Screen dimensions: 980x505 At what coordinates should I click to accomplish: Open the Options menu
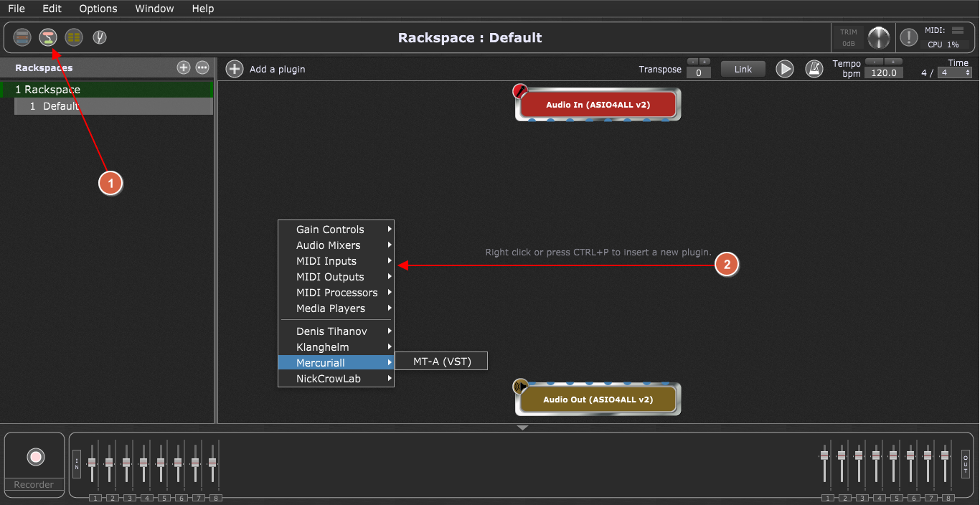(x=98, y=9)
